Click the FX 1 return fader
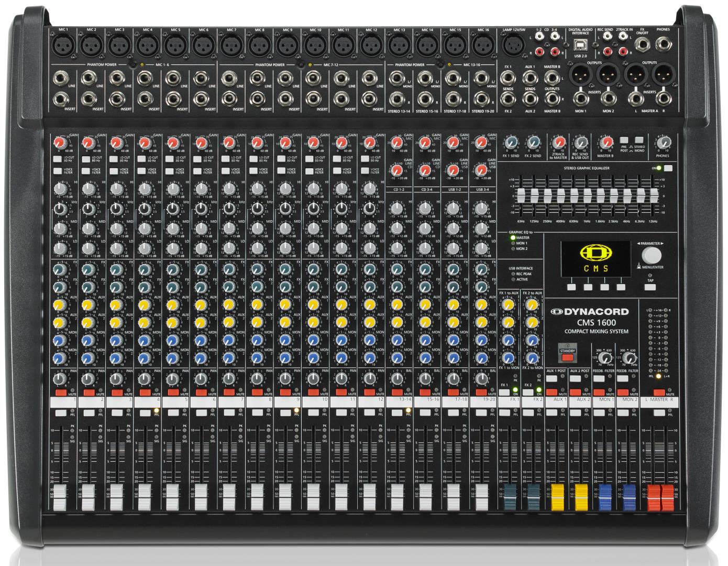 click(511, 498)
